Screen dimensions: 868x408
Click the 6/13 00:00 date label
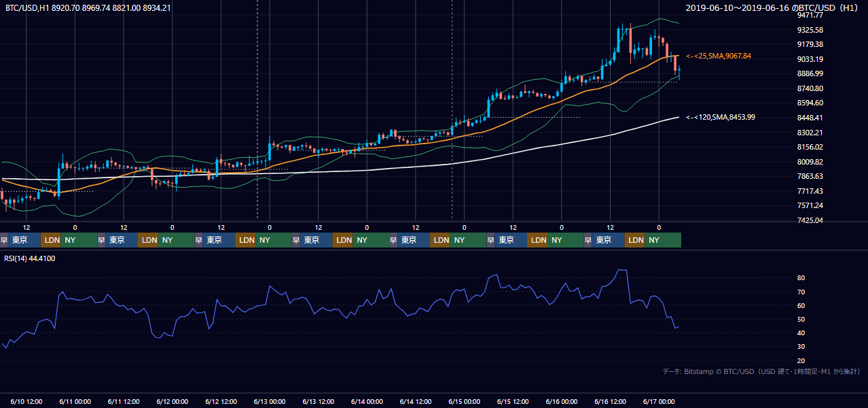[x=270, y=401]
